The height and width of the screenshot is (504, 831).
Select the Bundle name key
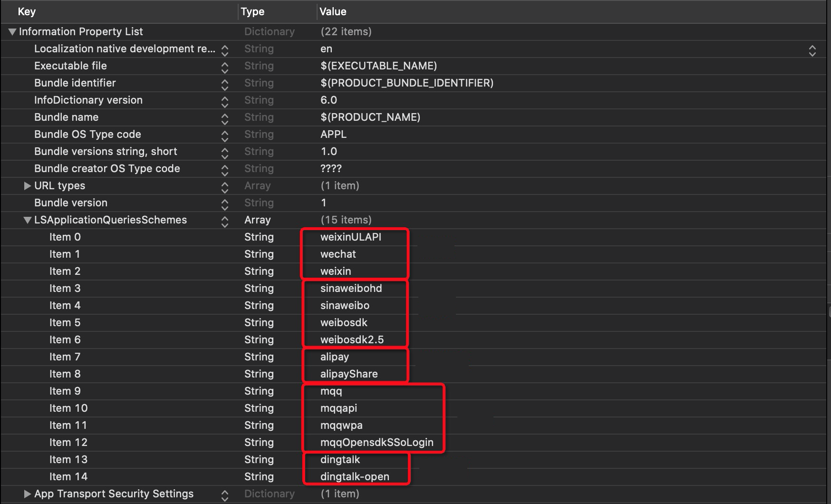(66, 117)
